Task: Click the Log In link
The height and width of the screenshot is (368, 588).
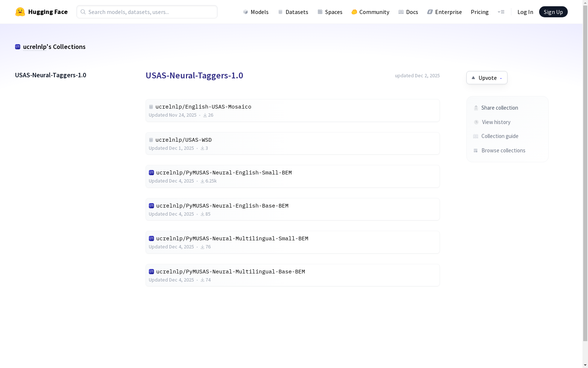Action: (525, 12)
